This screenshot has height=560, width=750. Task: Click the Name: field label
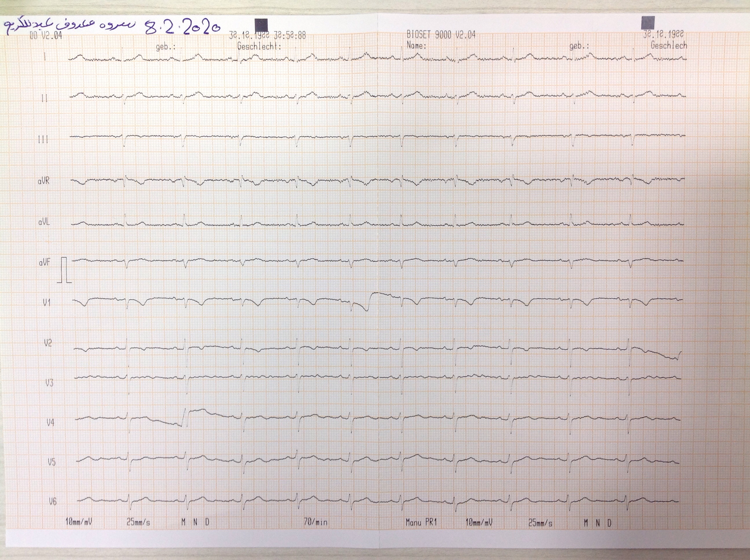416,45
